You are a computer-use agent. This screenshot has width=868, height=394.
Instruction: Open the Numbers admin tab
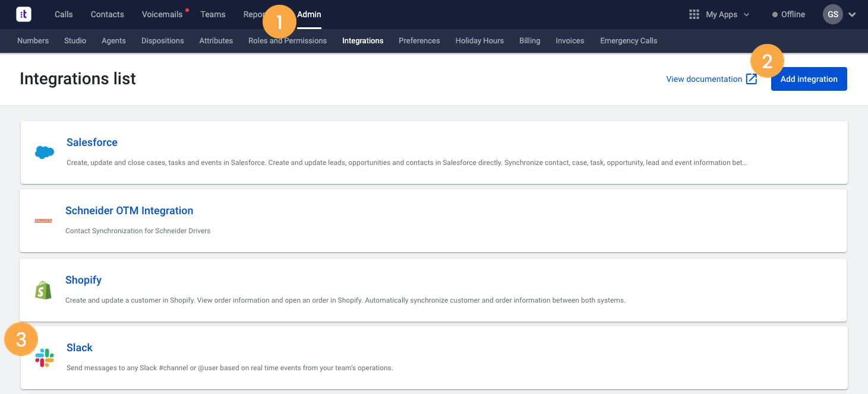[x=33, y=41]
